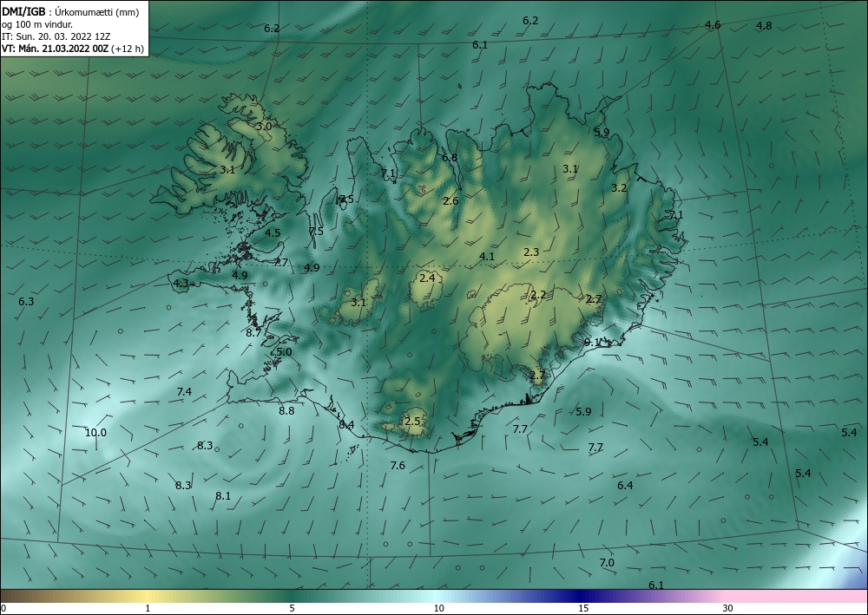Viewport: 868px width, 615px height.
Task: Click the '30' tick on the color scale
Action: (728, 608)
